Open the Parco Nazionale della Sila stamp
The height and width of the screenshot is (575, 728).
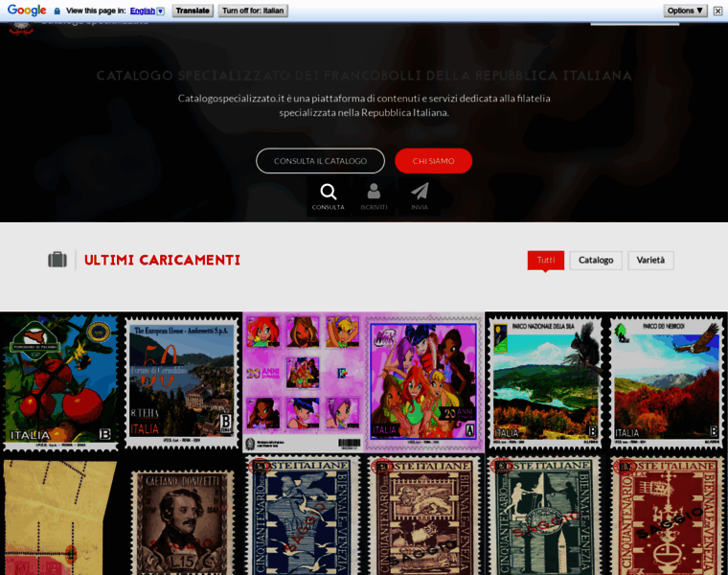[x=545, y=382]
